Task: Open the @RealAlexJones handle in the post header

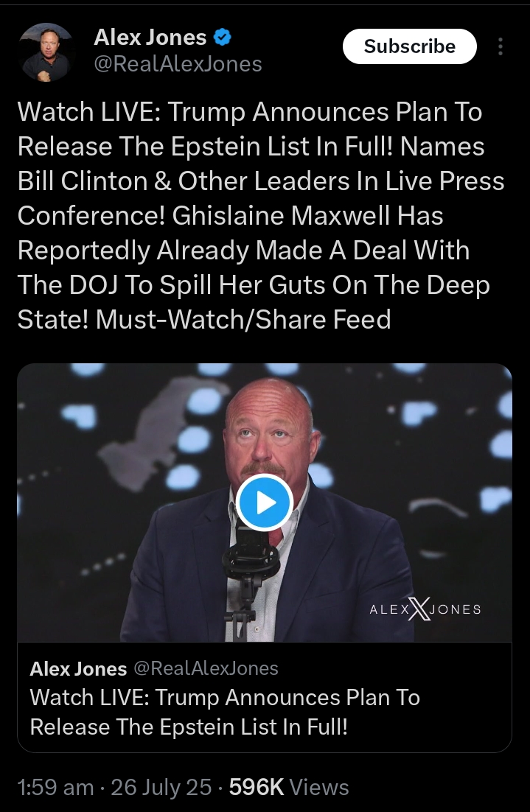Action: pyautogui.click(x=178, y=64)
